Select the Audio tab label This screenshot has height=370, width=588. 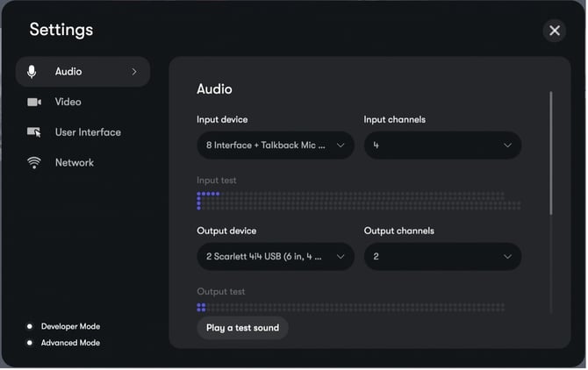pyautogui.click(x=68, y=72)
